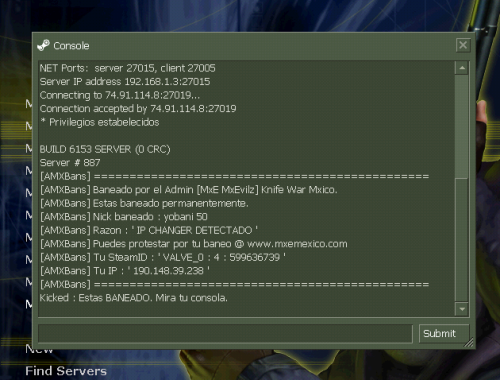Click the www.mxemexico.com address text
The width and height of the screenshot is (500, 380).
(297, 244)
